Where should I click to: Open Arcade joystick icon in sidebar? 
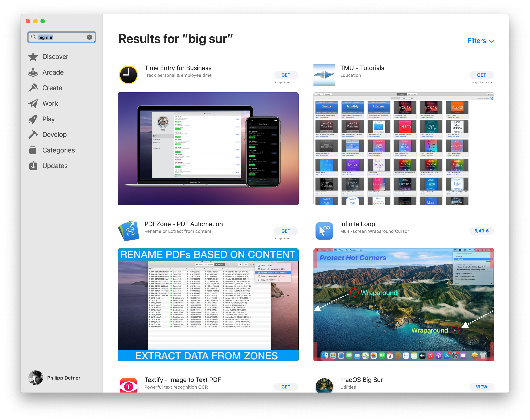[x=33, y=73]
